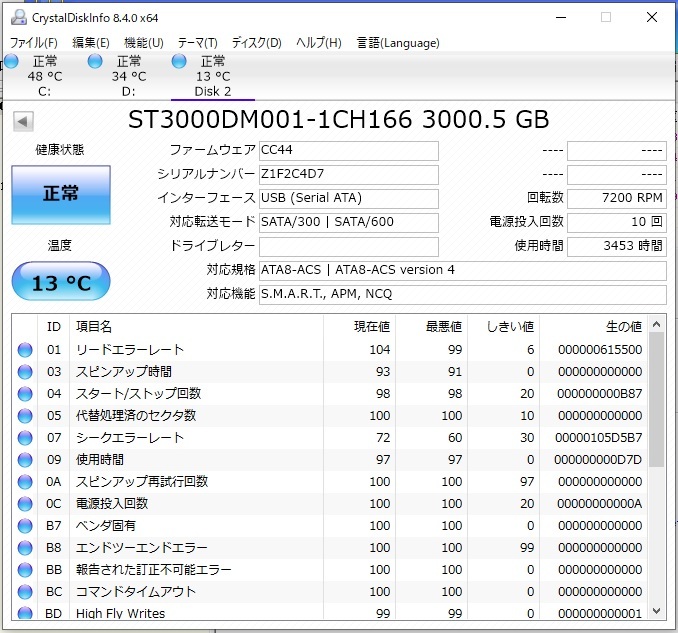This screenshot has width=678, height=633.
Task: Click the CrystalDiskInfo app icon in title bar
Action: click(19, 17)
